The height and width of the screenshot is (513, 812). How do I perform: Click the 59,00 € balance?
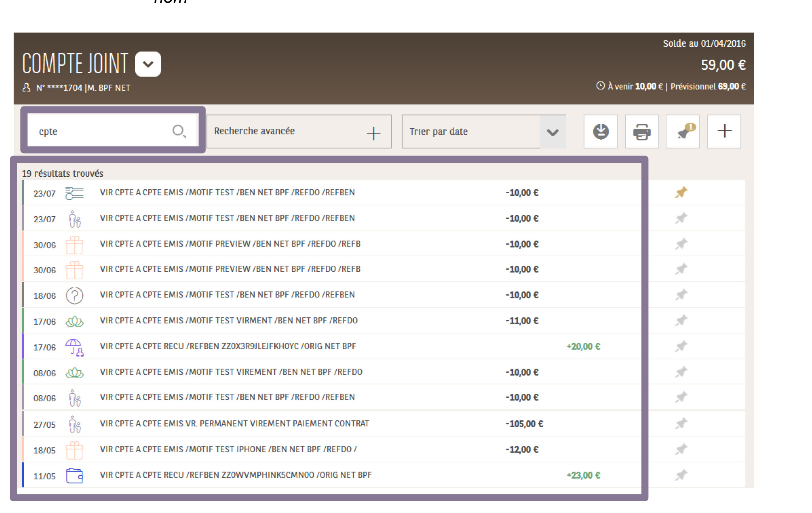coord(723,65)
